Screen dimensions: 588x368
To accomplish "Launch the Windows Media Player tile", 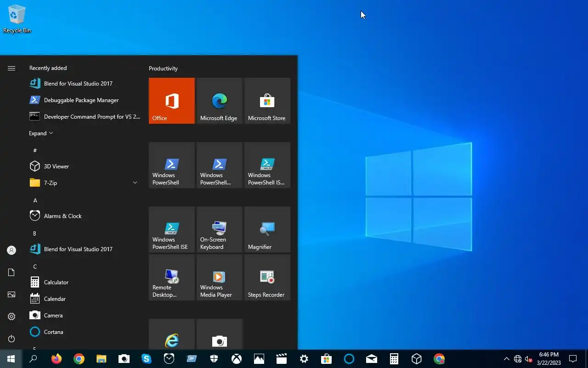I will tap(220, 277).
